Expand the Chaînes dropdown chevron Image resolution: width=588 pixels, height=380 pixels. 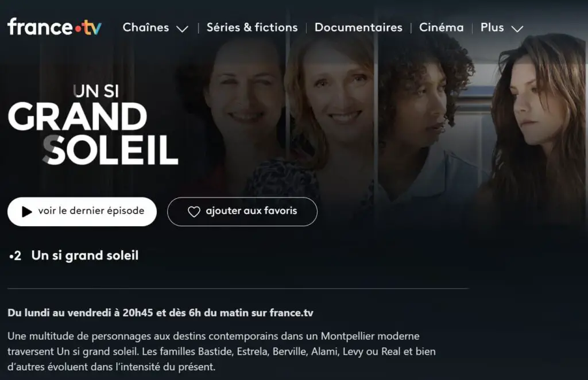182,29
